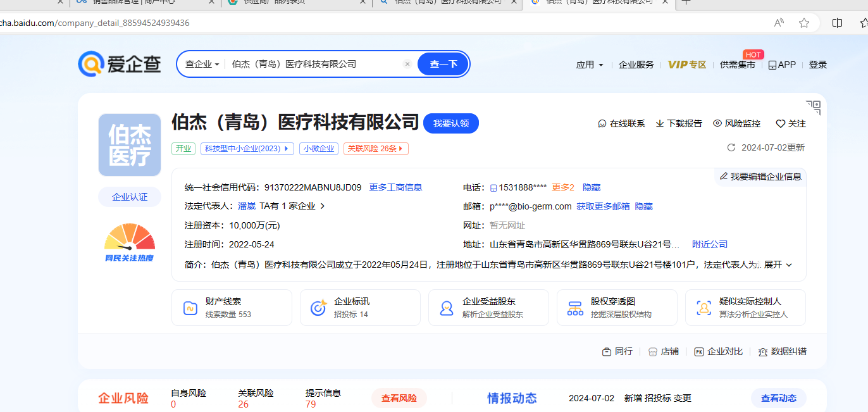Expand the 科技型中小企业(2023) tag
This screenshot has height=412, width=868.
247,149
